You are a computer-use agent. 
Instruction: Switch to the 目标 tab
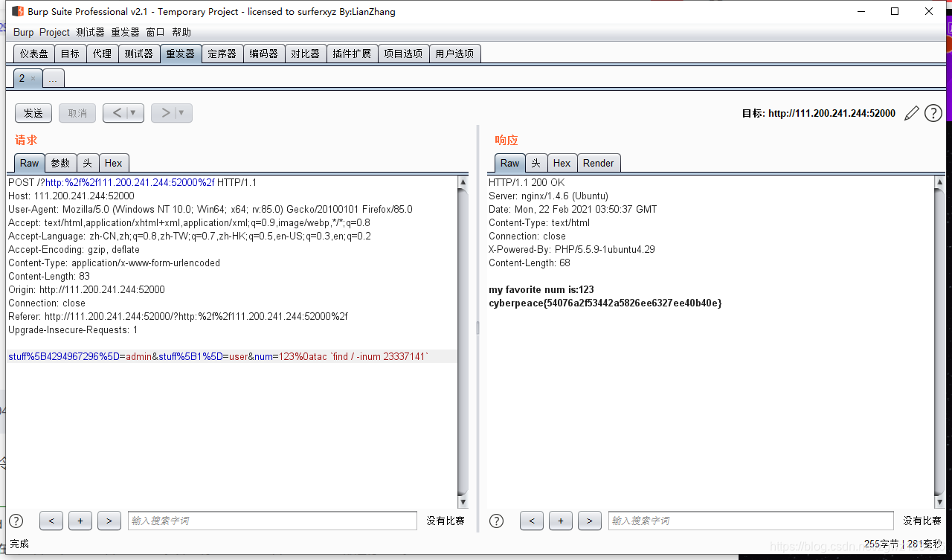70,54
